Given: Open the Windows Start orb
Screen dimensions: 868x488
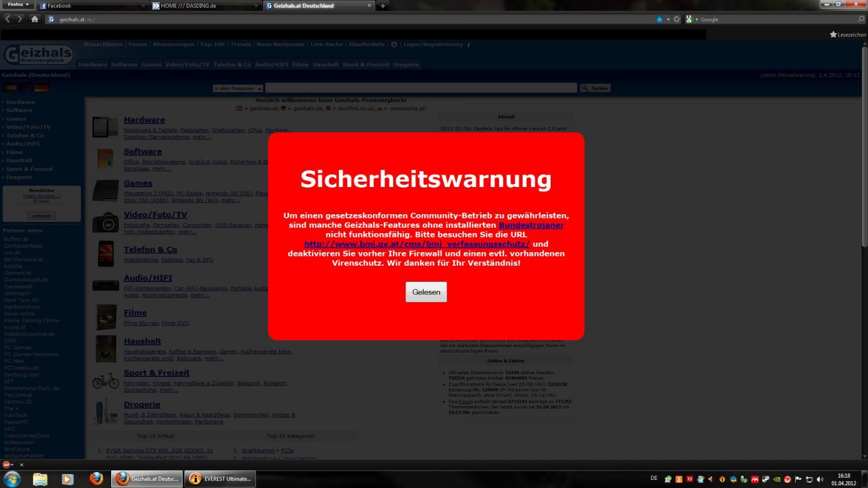Looking at the screenshot, I should pos(12,479).
